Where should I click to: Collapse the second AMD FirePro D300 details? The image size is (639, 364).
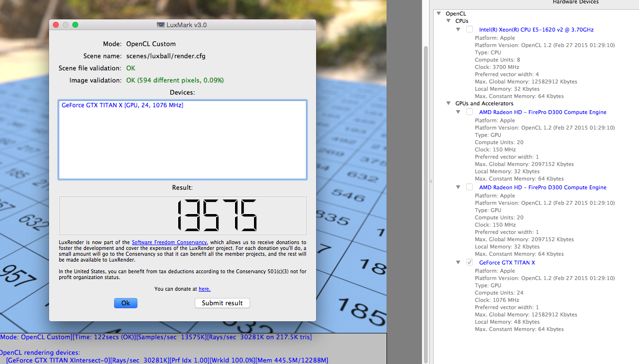coord(458,187)
